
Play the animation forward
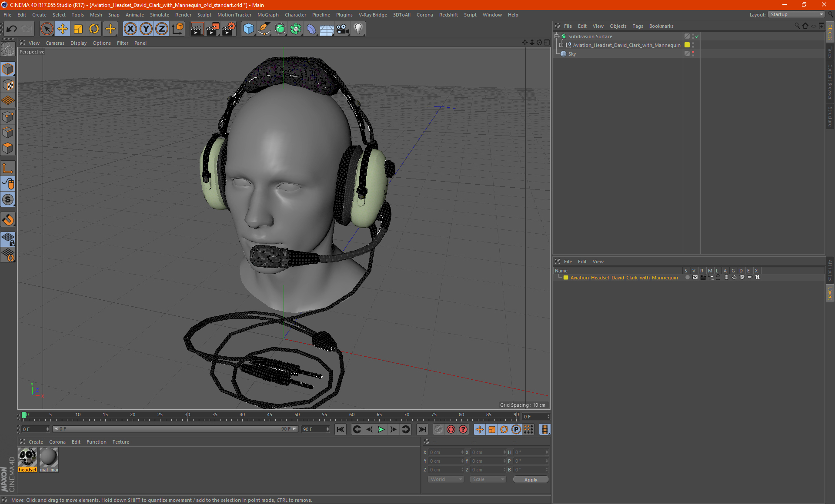[381, 429]
